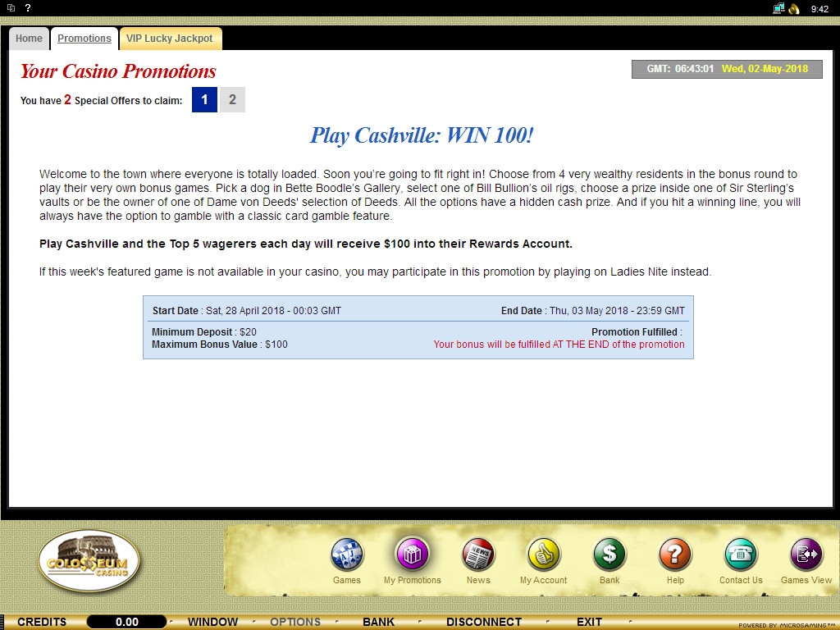Open the Games icon
Viewport: 840px width, 630px height.
pos(347,555)
